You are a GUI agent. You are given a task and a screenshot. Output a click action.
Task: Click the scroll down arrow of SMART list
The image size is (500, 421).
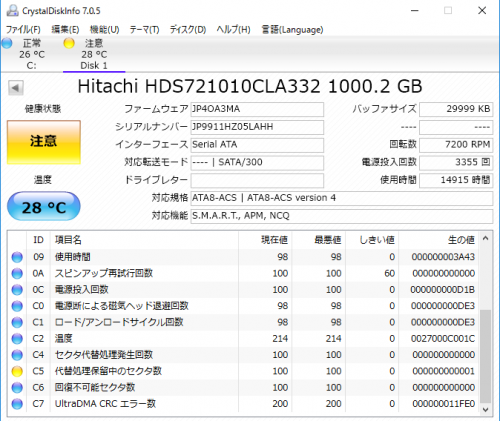pyautogui.click(x=486, y=409)
